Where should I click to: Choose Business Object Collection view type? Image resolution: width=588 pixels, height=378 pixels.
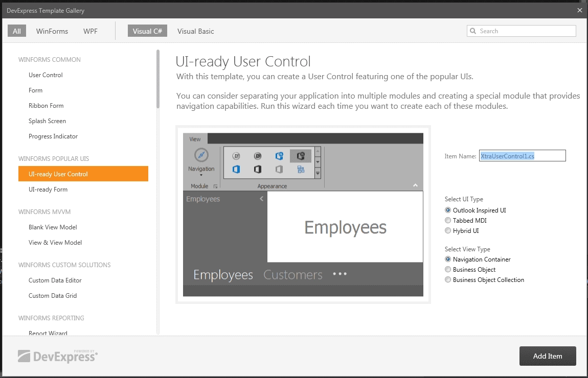tap(448, 279)
